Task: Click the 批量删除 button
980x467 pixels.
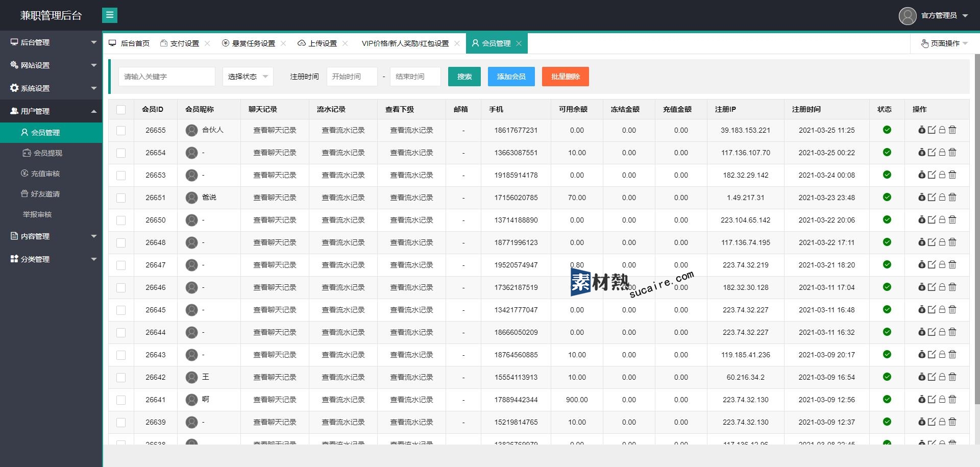Action: pos(566,77)
